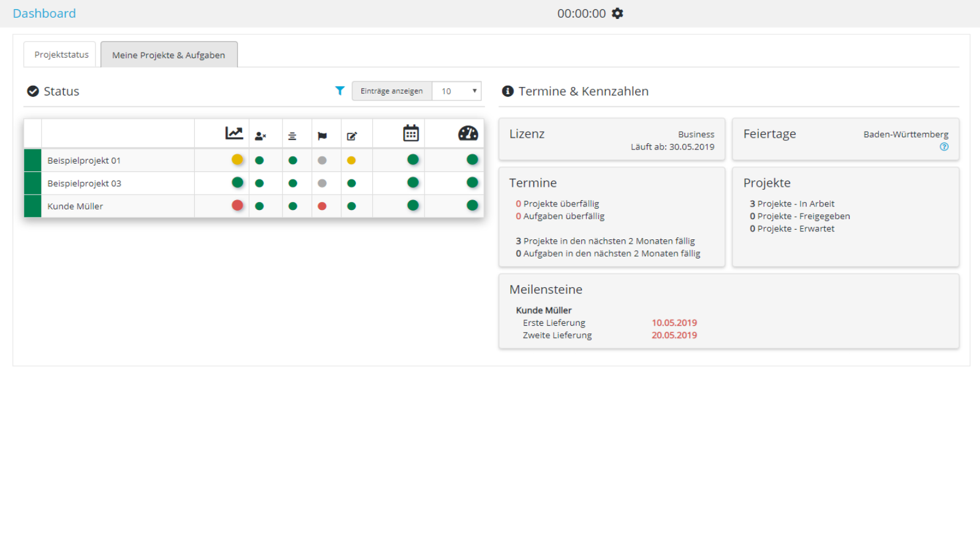Click the blue filter funnel icon
This screenshot has width=980, height=551.
click(340, 91)
